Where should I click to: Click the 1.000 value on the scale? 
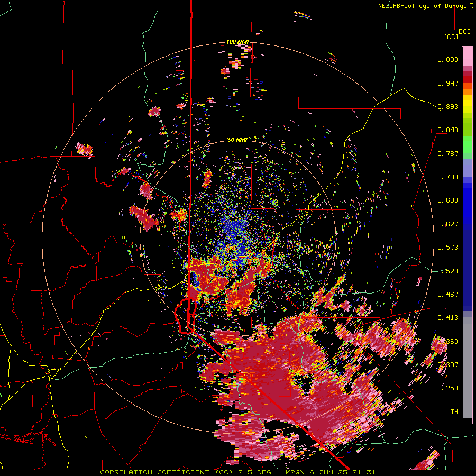(x=448, y=59)
